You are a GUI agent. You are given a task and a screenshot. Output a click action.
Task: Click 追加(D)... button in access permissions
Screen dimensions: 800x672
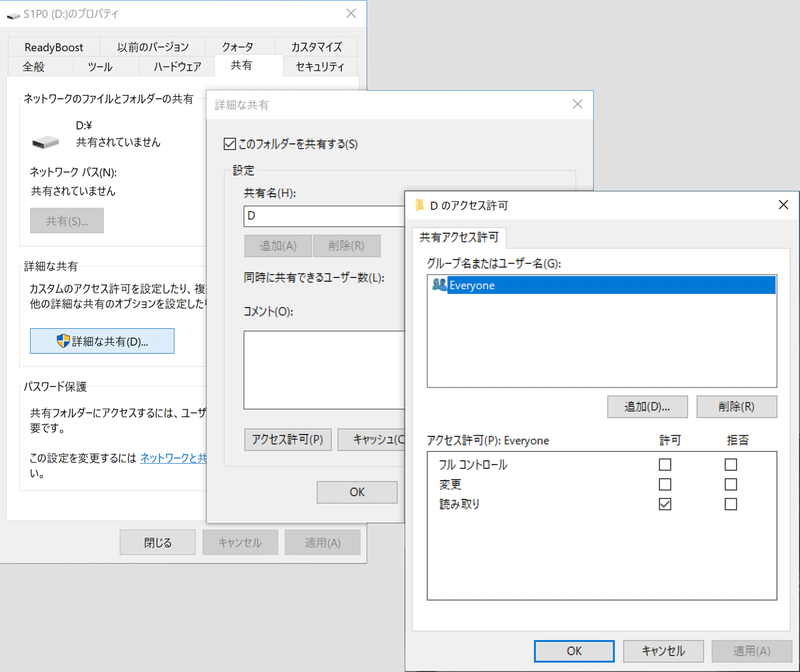[x=647, y=406]
